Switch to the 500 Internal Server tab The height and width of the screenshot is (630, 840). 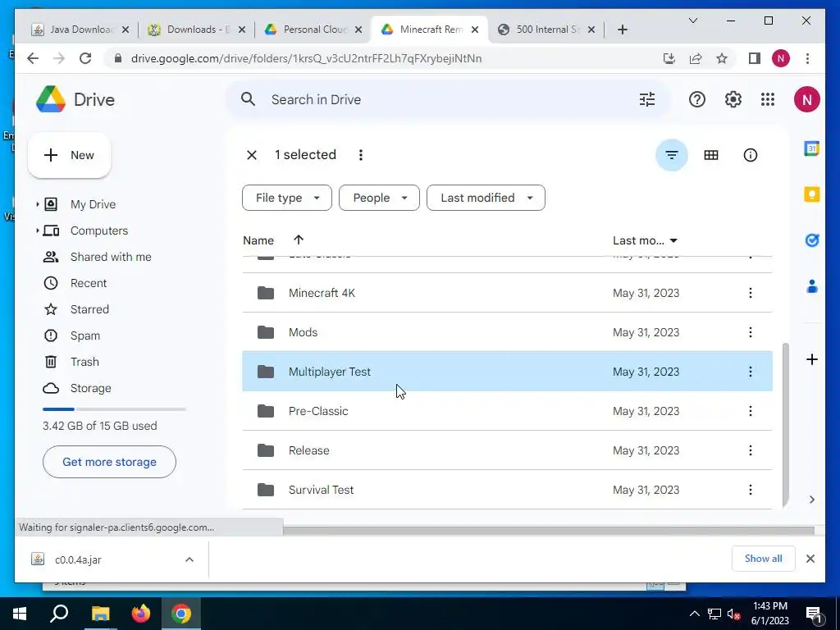pos(546,30)
